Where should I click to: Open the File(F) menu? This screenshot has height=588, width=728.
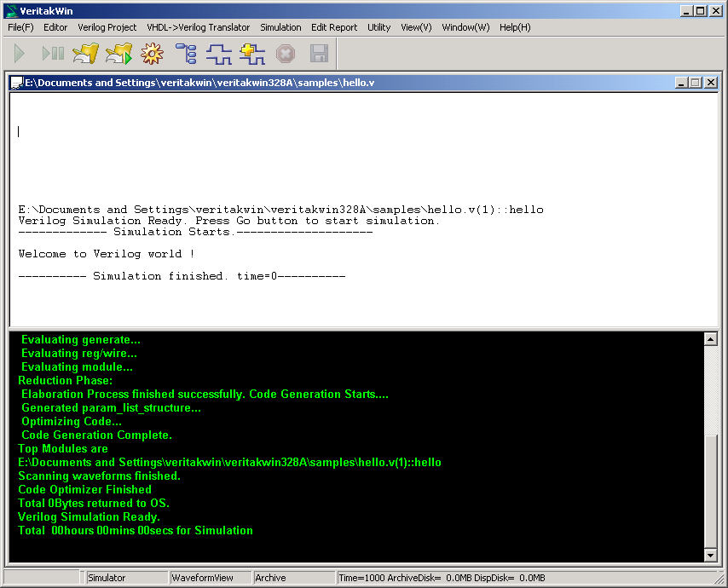coord(21,27)
